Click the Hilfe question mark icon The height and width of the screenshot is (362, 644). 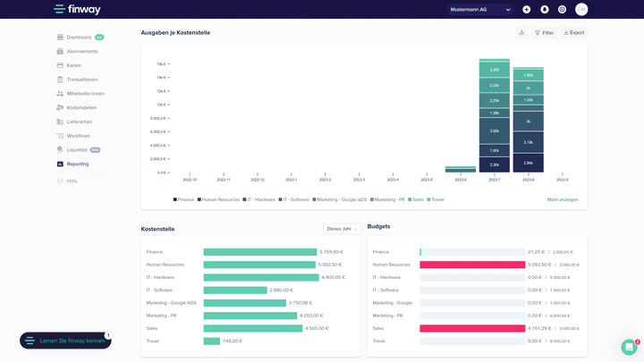click(x=60, y=181)
